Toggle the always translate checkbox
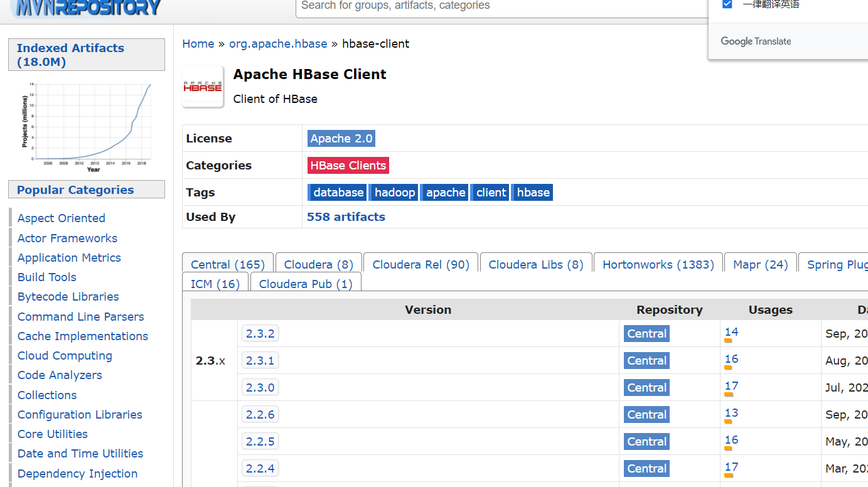This screenshot has width=868, height=487. [x=727, y=4]
